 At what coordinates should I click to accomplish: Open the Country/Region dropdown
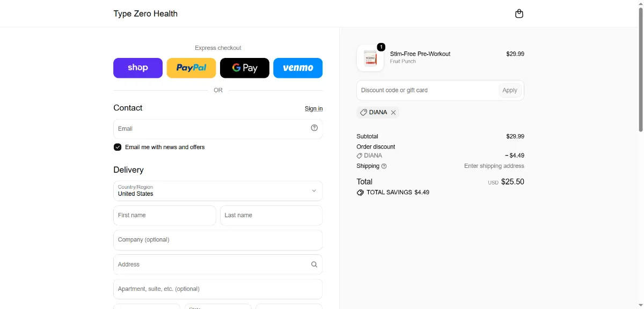[218, 191]
